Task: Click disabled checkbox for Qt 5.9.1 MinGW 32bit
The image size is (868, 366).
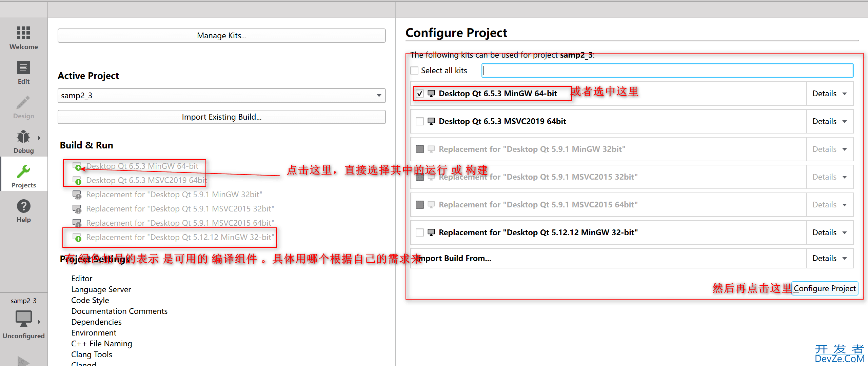Action: tap(420, 149)
